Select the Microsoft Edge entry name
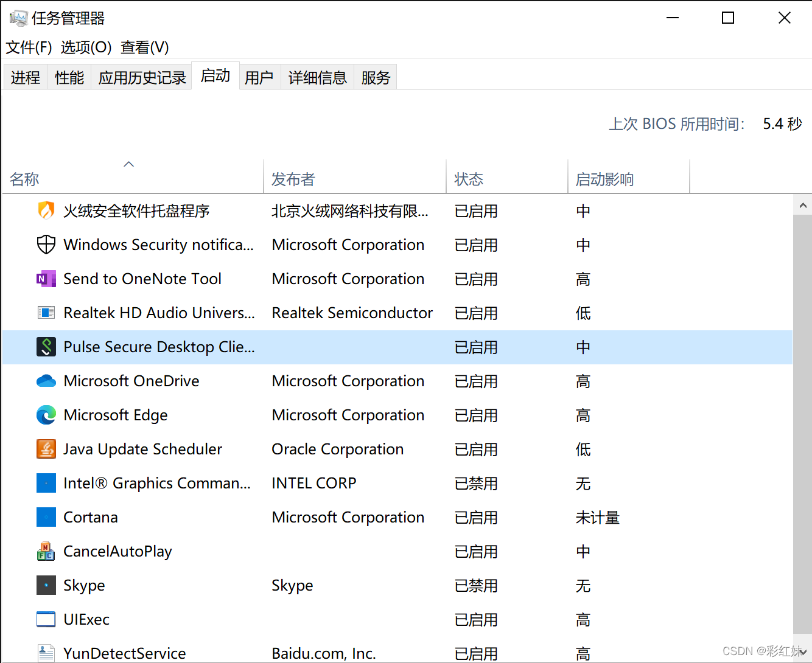This screenshot has height=663, width=812. click(116, 415)
